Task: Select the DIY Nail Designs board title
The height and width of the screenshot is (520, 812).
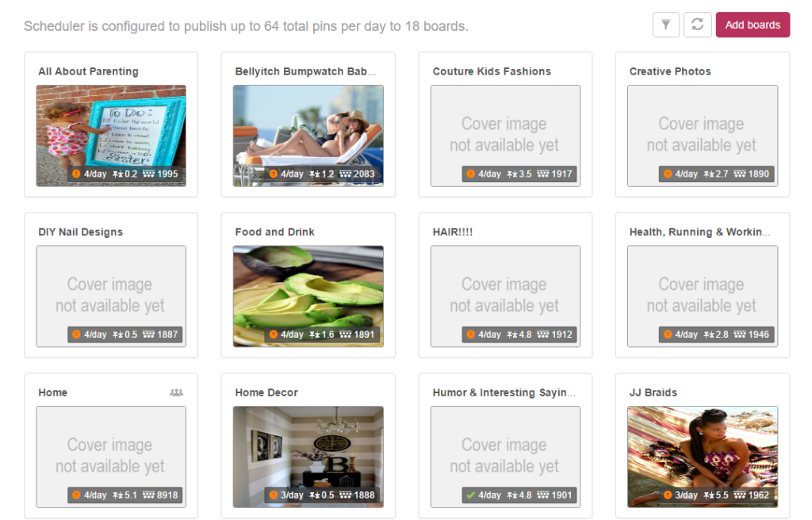Action: pos(80,232)
